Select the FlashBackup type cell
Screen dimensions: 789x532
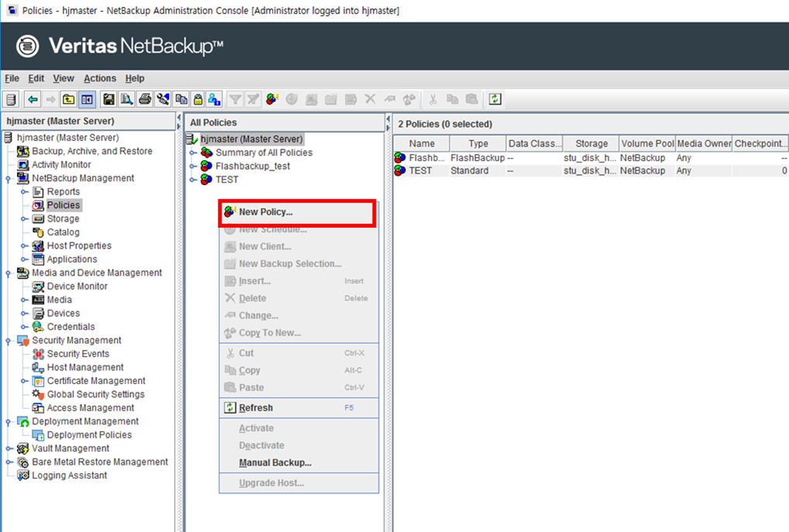(477, 158)
